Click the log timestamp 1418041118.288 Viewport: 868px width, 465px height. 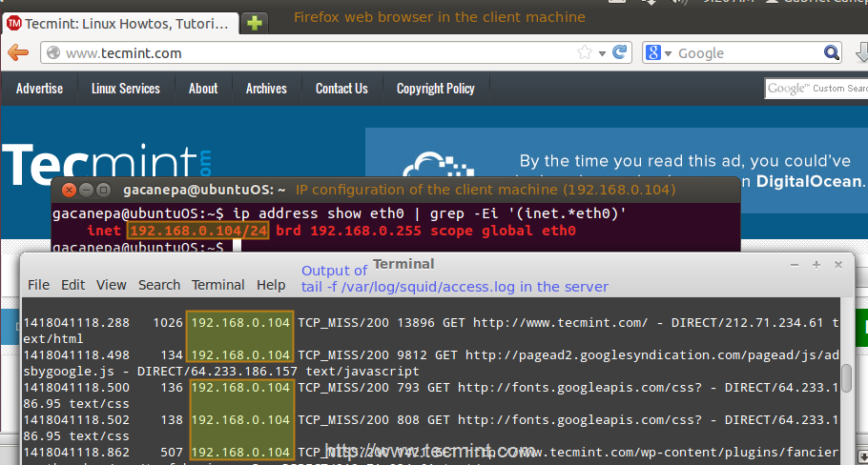tap(76, 322)
